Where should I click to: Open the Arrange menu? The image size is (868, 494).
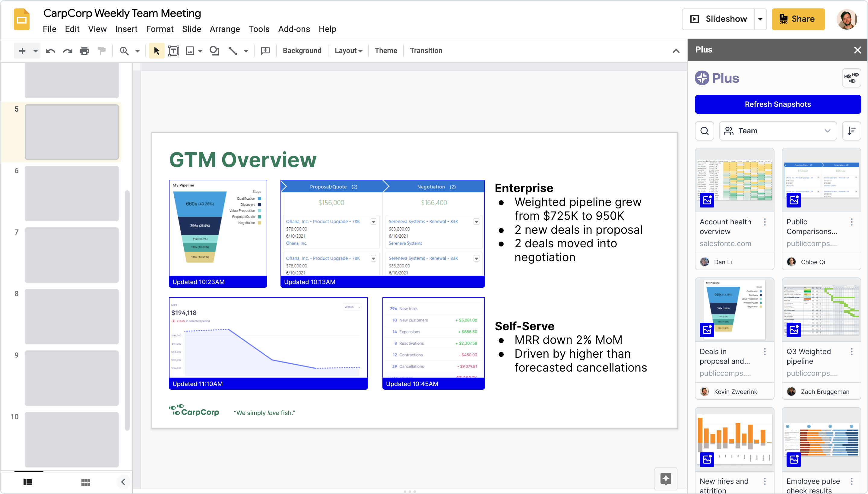(225, 29)
